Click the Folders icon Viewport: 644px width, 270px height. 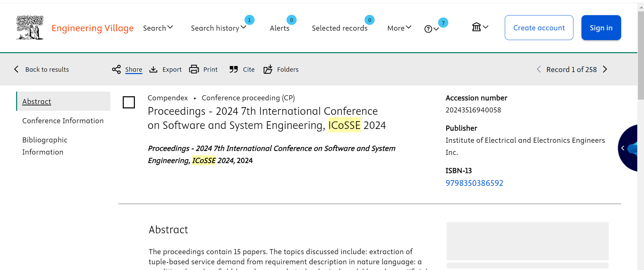pos(268,69)
